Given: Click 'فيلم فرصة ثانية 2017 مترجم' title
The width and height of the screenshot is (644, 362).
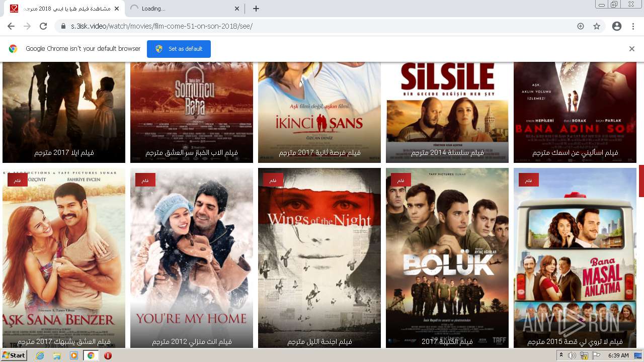Looking at the screenshot, I should [319, 152].
